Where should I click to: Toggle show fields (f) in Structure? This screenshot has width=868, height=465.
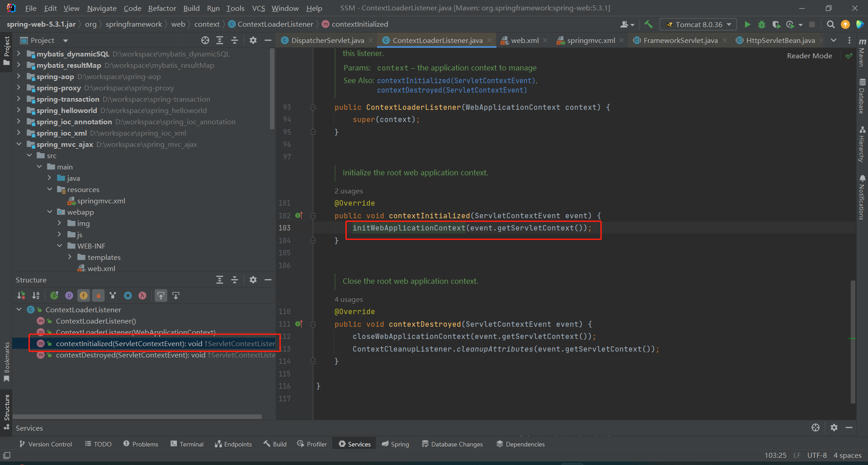tap(84, 296)
